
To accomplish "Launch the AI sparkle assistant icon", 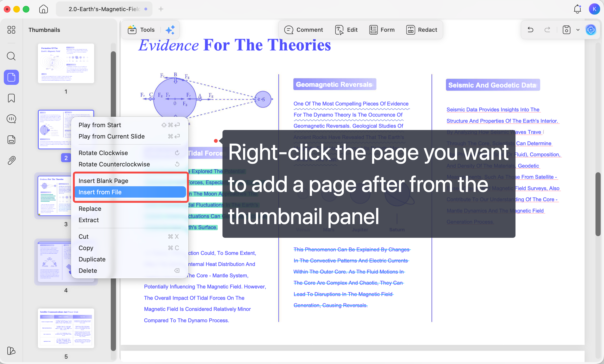I will tap(170, 30).
